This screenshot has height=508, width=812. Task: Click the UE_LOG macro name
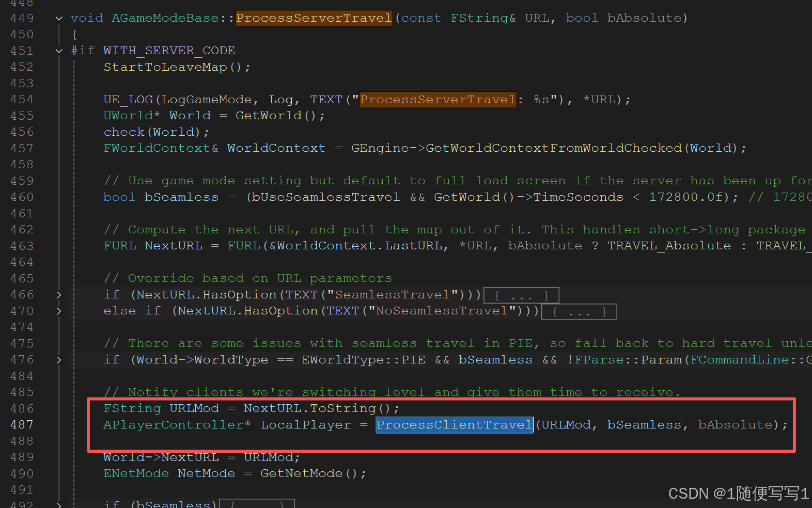[128, 100]
